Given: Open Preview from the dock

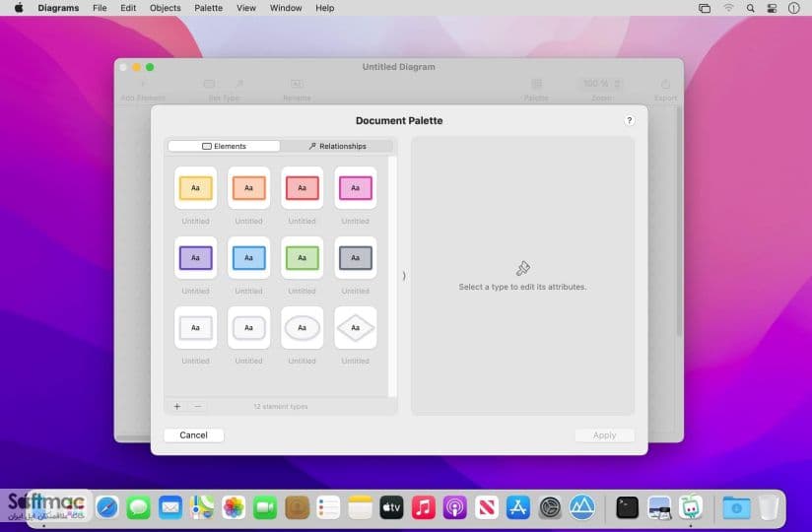Looking at the screenshot, I should pyautogui.click(x=658, y=507).
